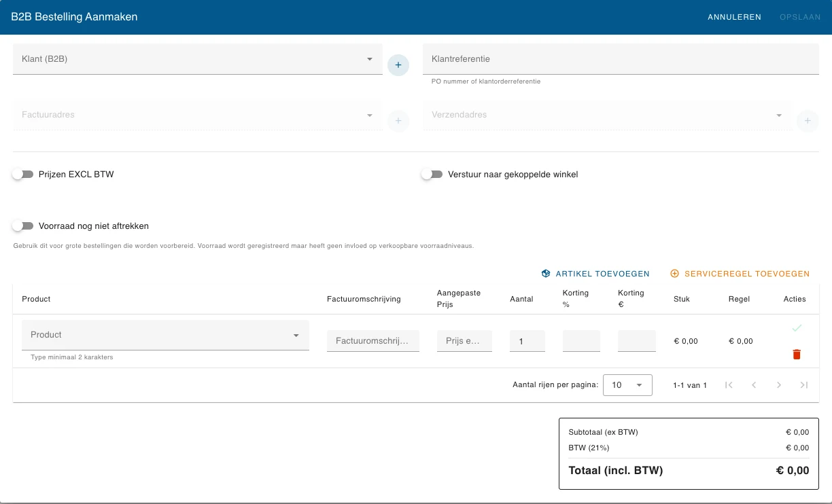The height and width of the screenshot is (504, 832).
Task: Jump to last page of table
Action: point(804,385)
